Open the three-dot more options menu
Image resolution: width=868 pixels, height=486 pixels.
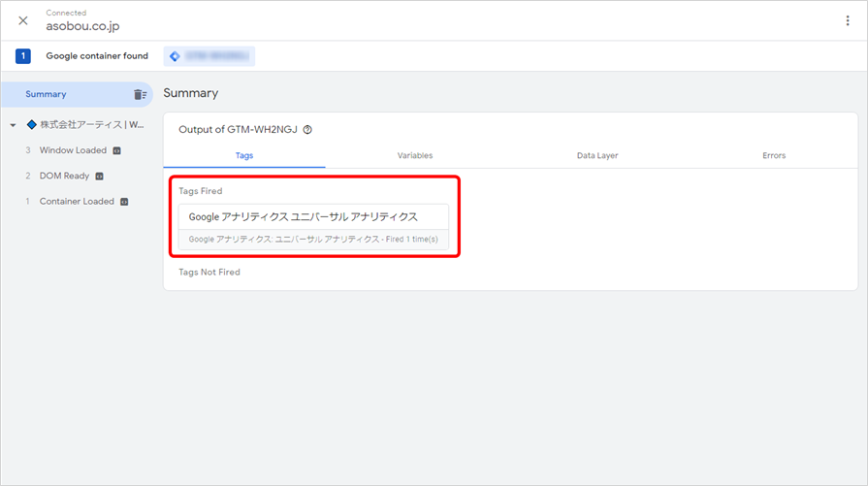point(848,20)
